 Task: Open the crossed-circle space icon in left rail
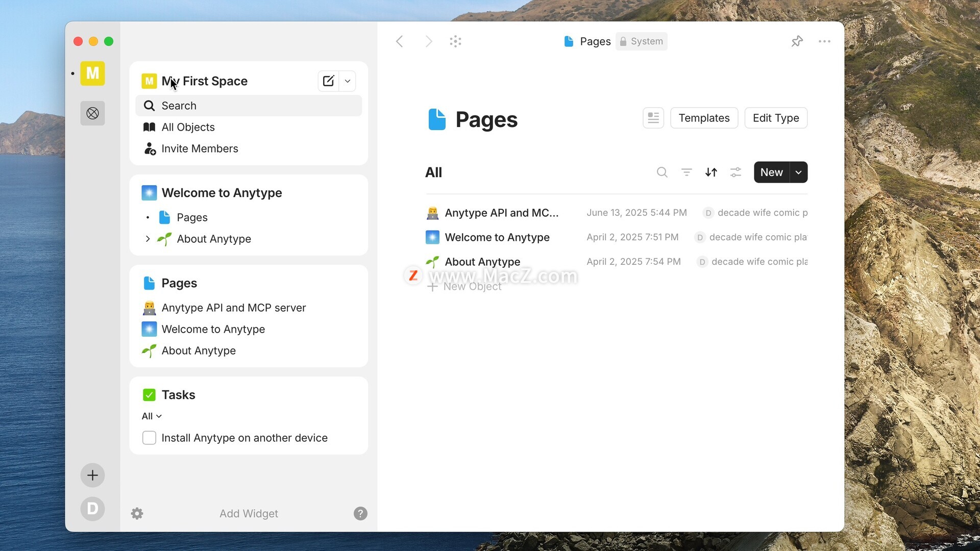[92, 113]
